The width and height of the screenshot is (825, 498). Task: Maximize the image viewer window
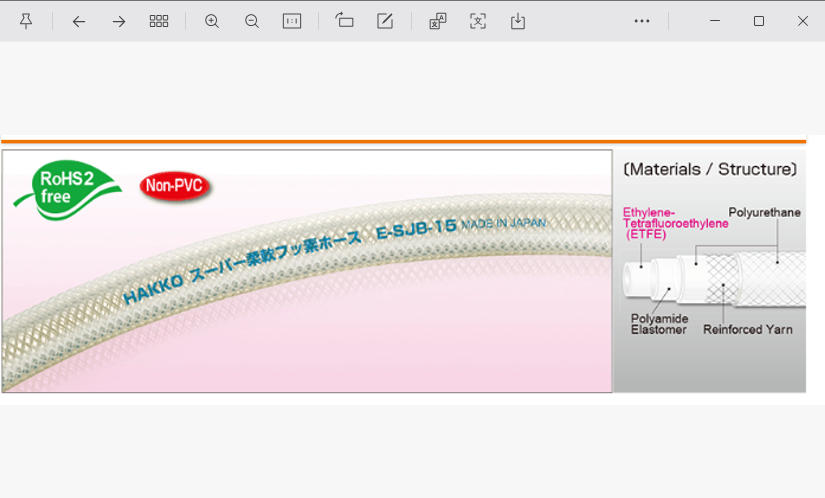(x=759, y=21)
